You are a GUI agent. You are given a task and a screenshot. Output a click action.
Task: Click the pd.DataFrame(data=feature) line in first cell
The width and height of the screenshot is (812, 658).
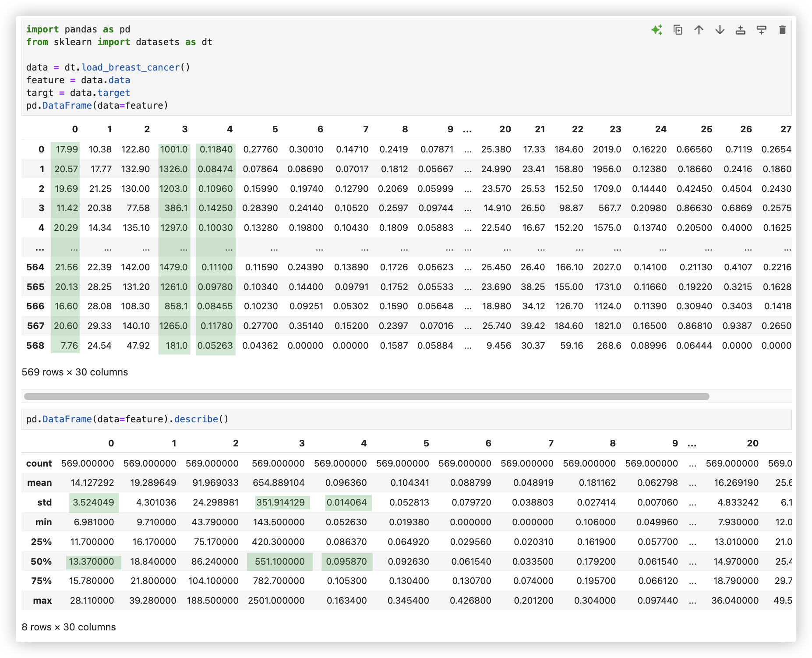[97, 106]
